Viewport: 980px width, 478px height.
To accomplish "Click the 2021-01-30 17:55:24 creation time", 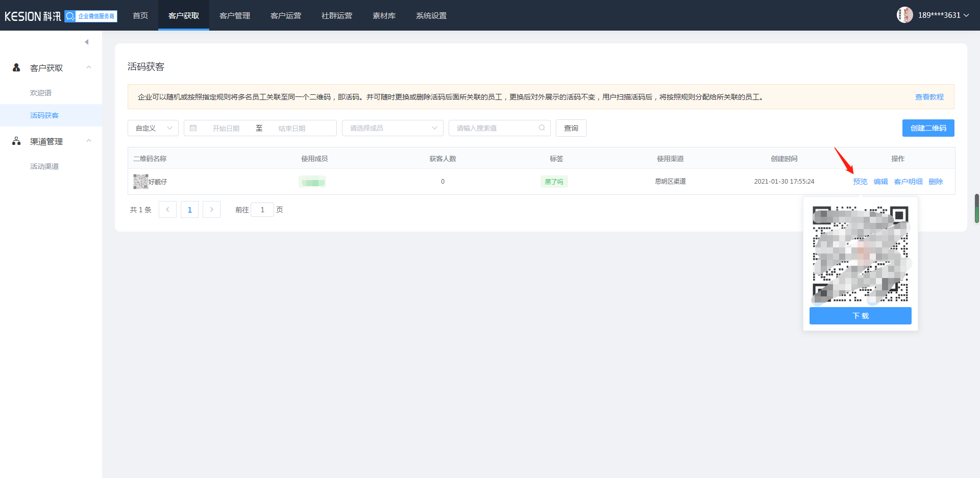I will [785, 182].
